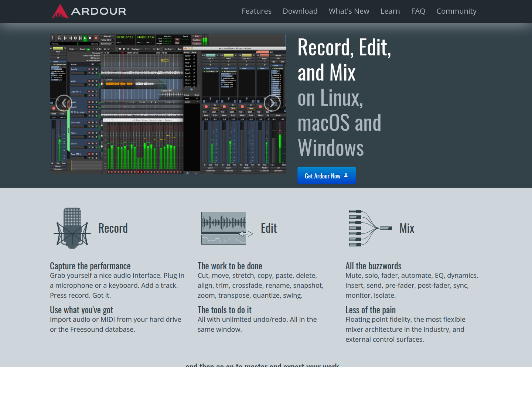Image resolution: width=532 pixels, height=399 pixels.
Task: Click the Ardour red triangle logo
Action: point(60,11)
